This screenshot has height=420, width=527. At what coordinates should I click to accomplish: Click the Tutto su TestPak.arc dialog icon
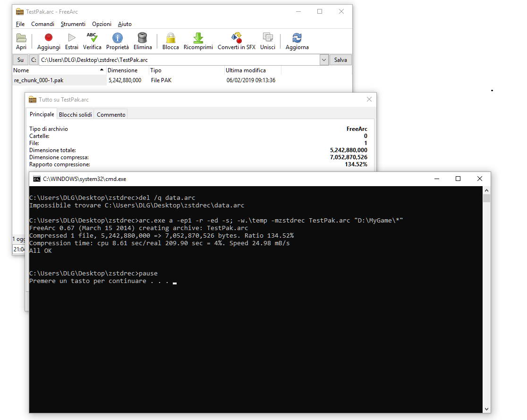tap(33, 100)
